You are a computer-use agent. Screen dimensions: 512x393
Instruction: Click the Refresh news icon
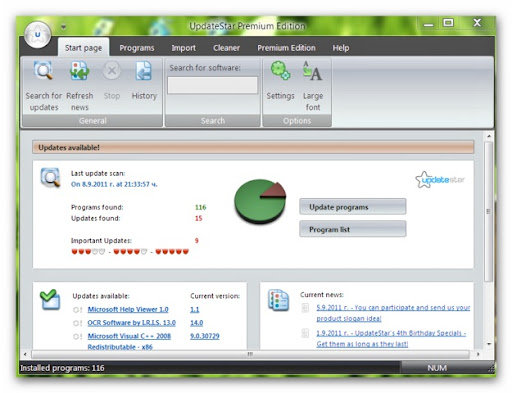pyautogui.click(x=79, y=71)
